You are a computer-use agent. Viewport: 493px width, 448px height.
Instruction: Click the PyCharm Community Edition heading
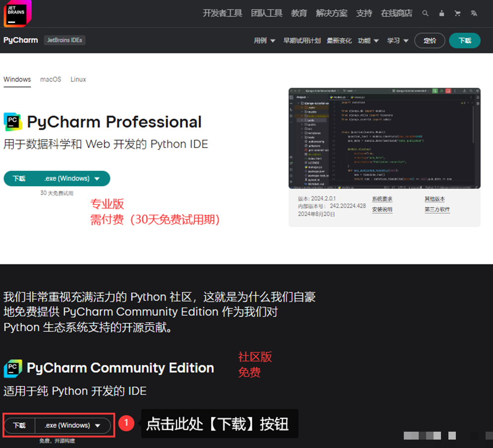click(120, 368)
